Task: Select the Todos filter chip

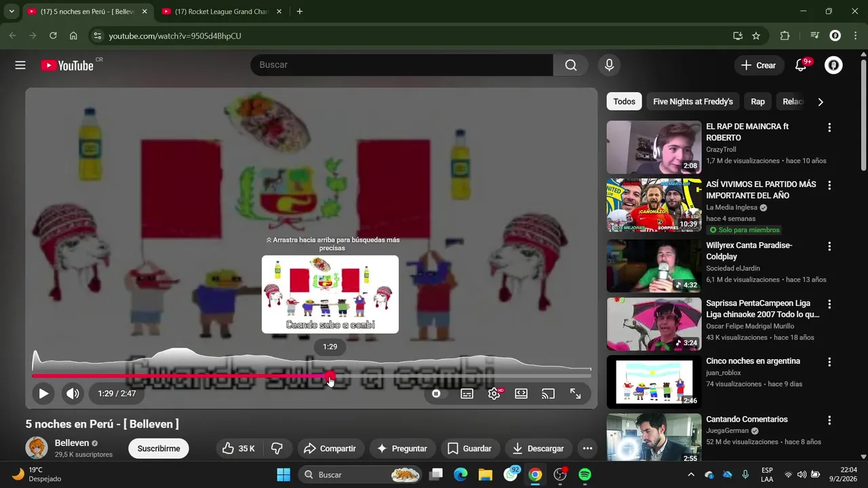Action: pyautogui.click(x=624, y=102)
